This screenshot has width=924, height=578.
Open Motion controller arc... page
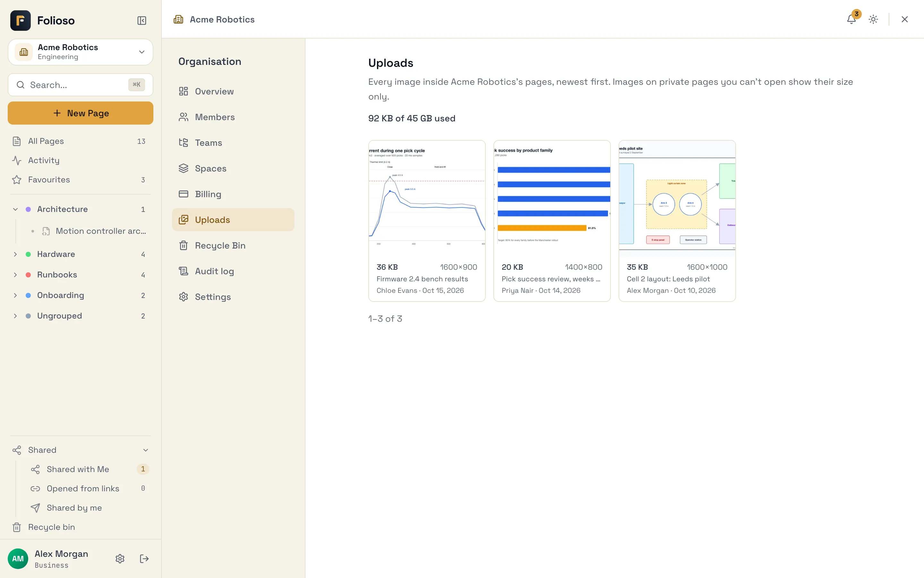(90, 231)
